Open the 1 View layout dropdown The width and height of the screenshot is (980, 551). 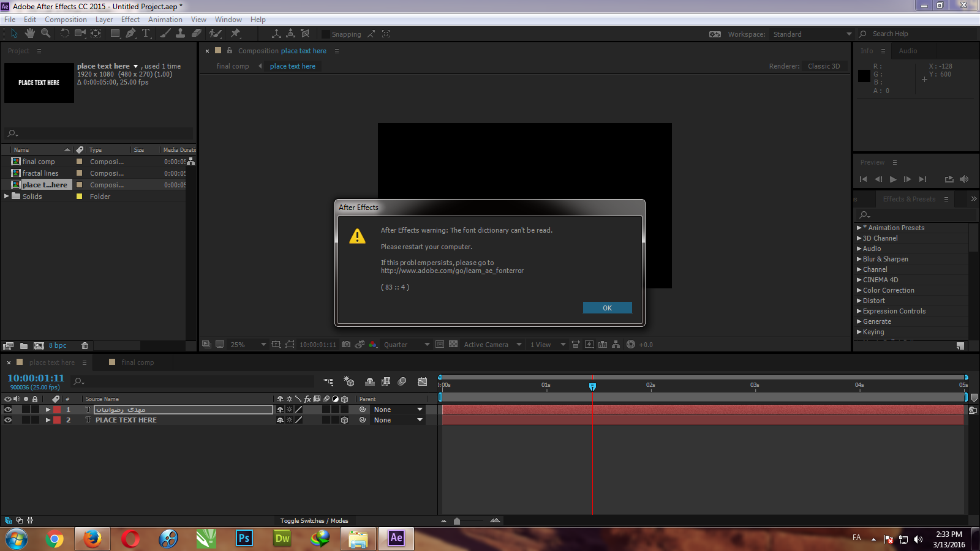point(548,345)
